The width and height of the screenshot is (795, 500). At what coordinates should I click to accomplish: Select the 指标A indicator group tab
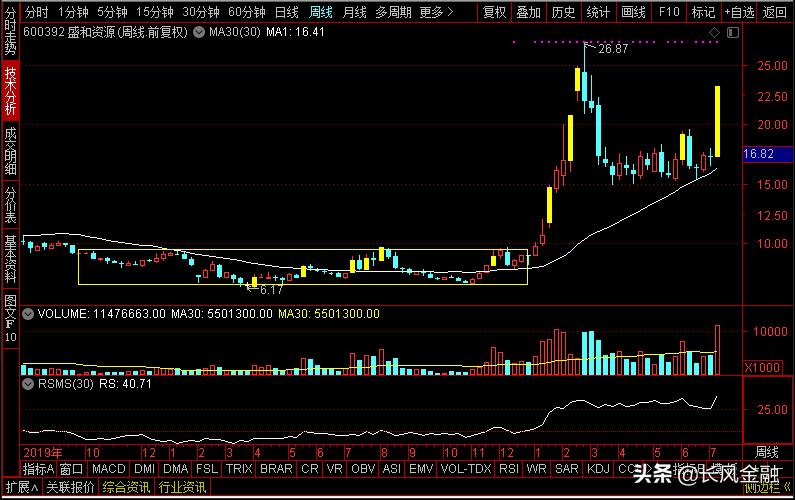(38, 469)
